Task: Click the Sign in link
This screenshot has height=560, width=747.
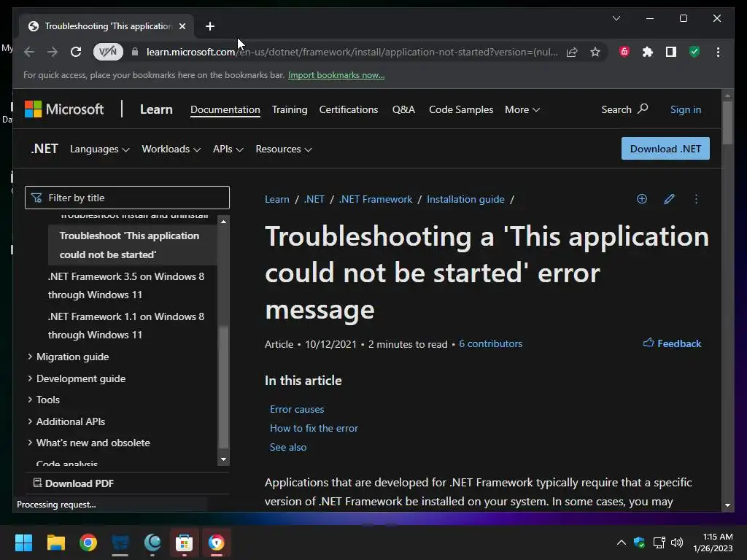Action: point(686,109)
